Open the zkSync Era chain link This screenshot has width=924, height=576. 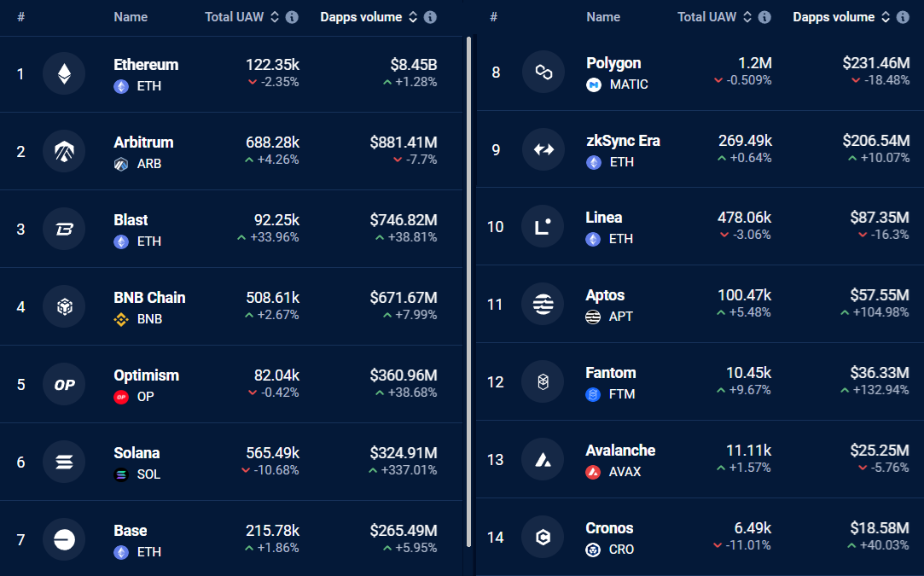[623, 141]
